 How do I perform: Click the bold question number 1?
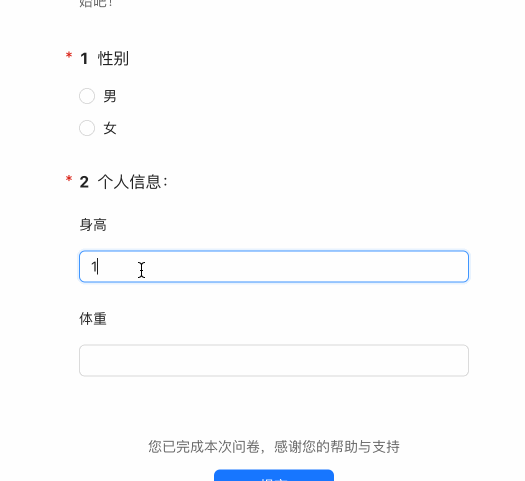point(84,59)
